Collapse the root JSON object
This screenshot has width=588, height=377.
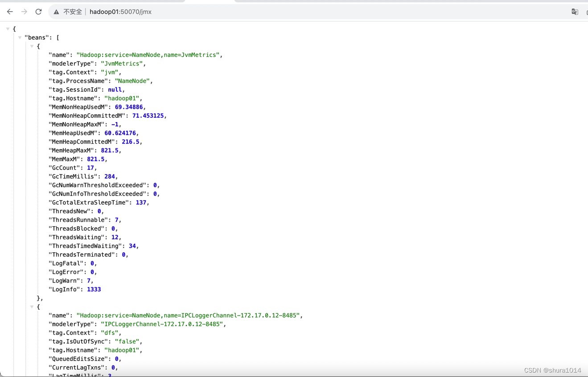[8, 29]
